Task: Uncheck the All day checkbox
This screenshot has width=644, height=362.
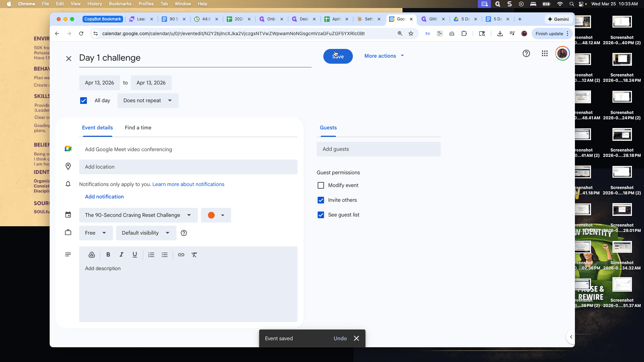Action: [84, 101]
